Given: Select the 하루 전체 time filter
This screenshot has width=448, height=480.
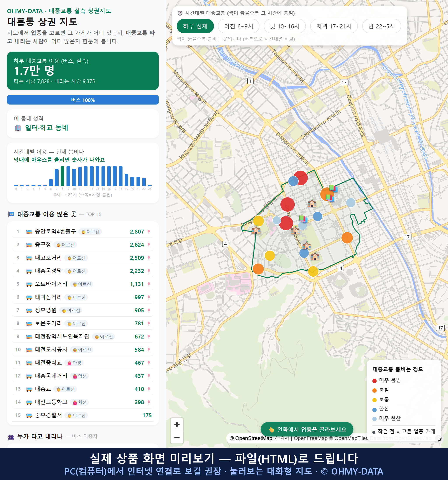Looking at the screenshot, I should (x=195, y=26).
